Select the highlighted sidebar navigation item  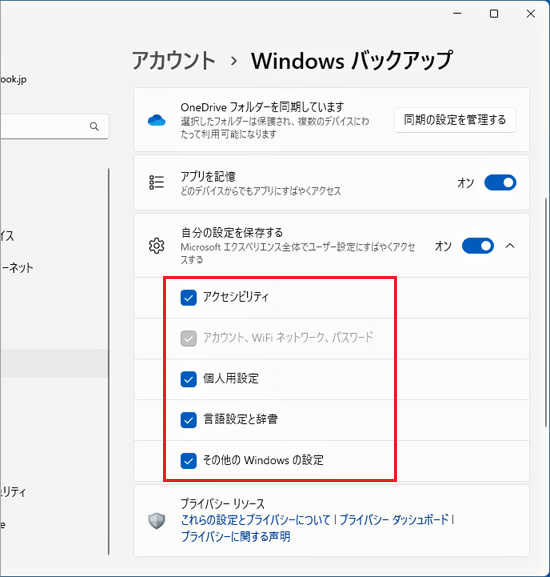54,364
